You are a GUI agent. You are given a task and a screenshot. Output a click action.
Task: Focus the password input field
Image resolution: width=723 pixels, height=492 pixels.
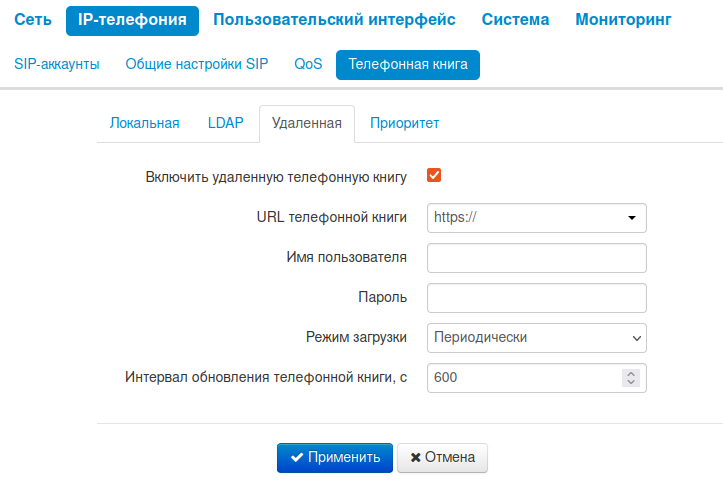tap(536, 298)
